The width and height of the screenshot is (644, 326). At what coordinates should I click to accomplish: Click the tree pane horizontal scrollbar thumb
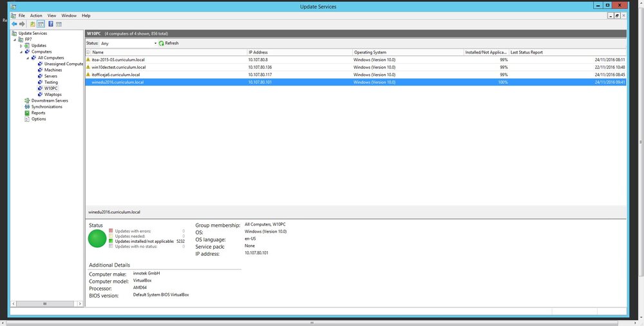[45, 304]
